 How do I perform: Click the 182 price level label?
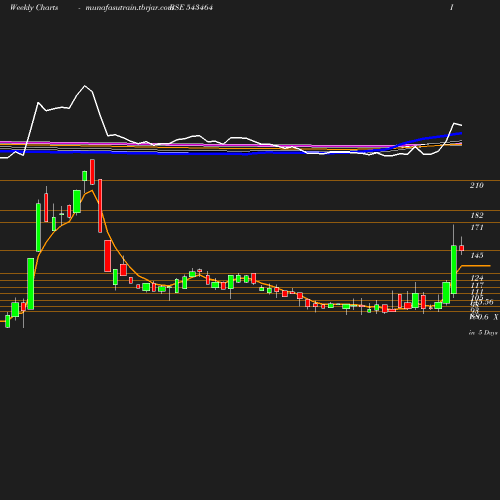[477, 215]
